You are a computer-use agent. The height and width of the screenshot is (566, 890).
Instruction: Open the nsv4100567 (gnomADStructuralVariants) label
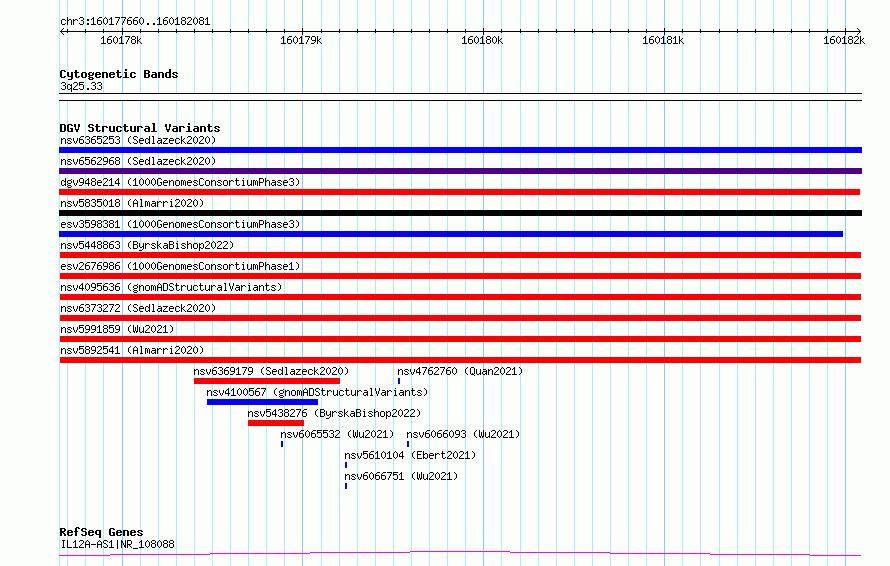point(317,392)
